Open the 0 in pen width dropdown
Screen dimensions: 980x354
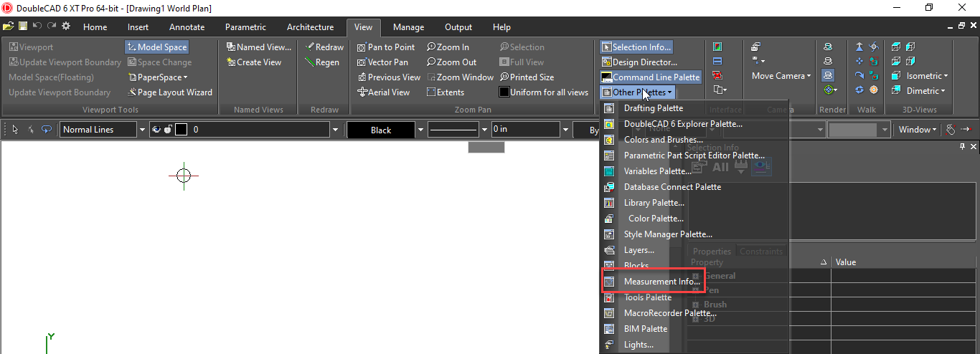[566, 130]
